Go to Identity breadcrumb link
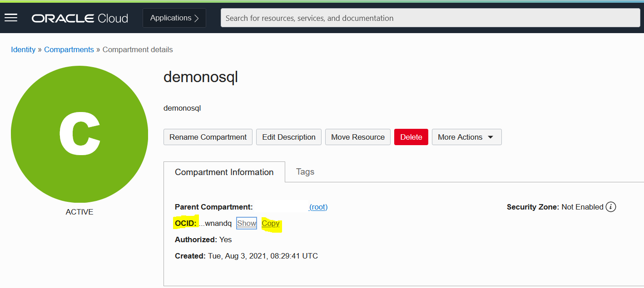The width and height of the screenshot is (644, 288). (x=23, y=49)
